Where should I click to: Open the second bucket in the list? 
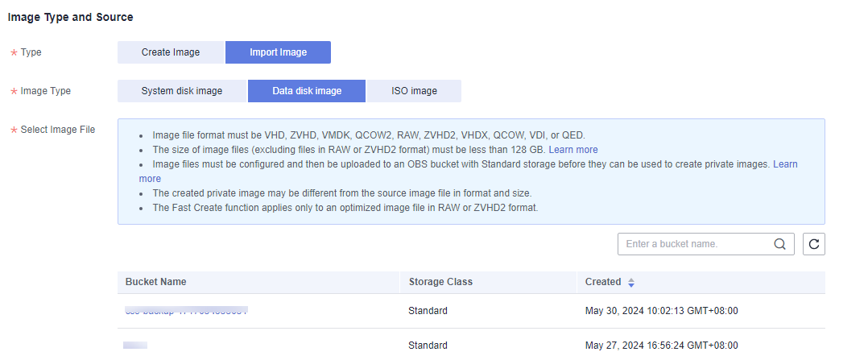(x=135, y=346)
